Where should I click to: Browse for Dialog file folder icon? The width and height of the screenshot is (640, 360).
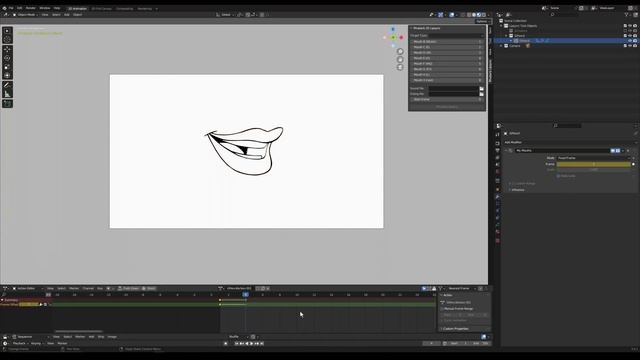click(x=482, y=94)
